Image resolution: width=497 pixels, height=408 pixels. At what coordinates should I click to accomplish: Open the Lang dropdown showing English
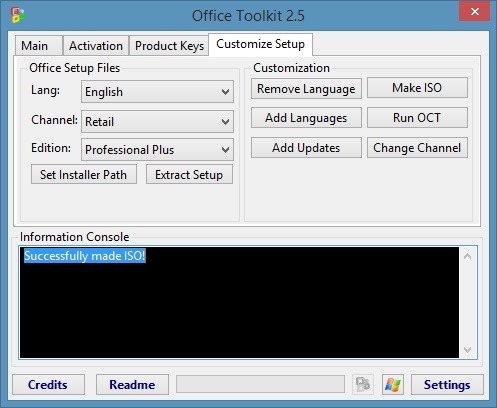click(157, 92)
